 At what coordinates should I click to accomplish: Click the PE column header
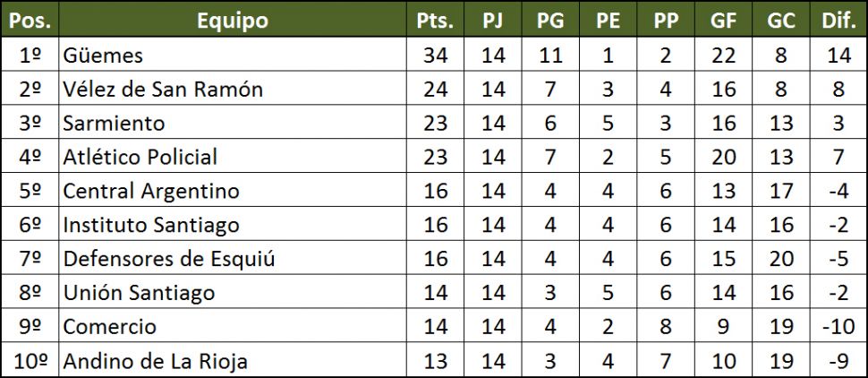tap(608, 20)
